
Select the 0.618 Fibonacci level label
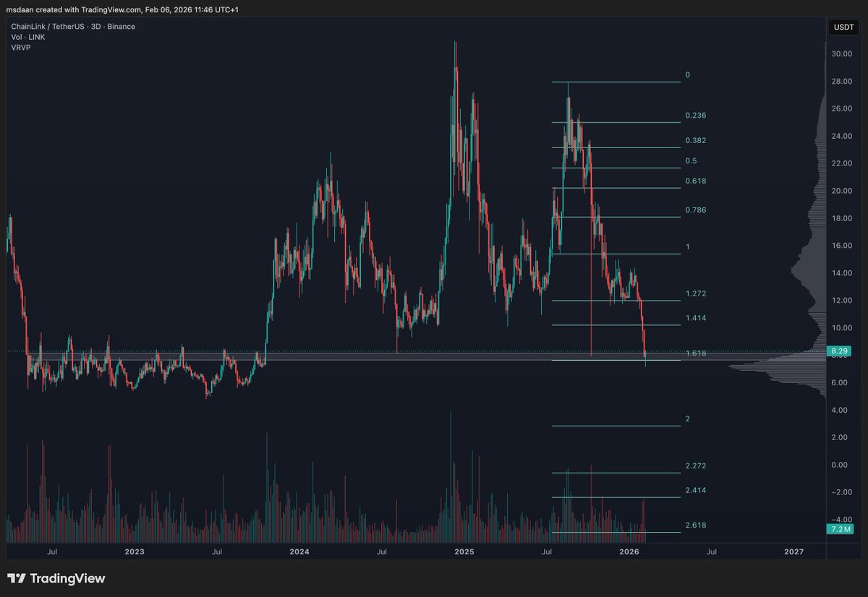[x=695, y=181]
